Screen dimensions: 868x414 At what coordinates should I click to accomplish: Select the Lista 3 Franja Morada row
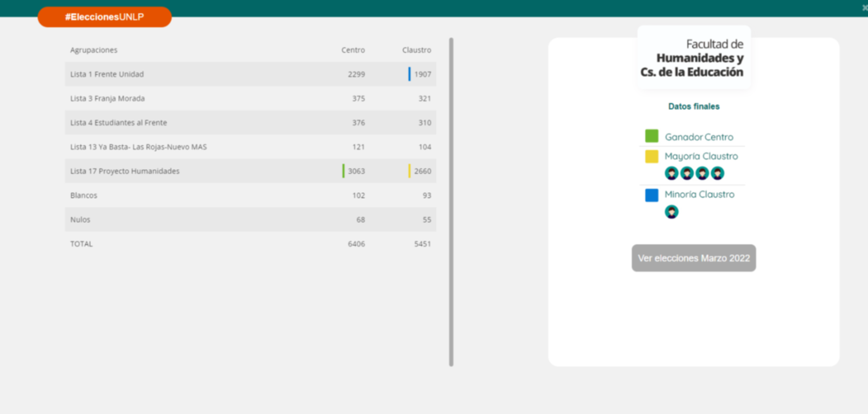250,98
